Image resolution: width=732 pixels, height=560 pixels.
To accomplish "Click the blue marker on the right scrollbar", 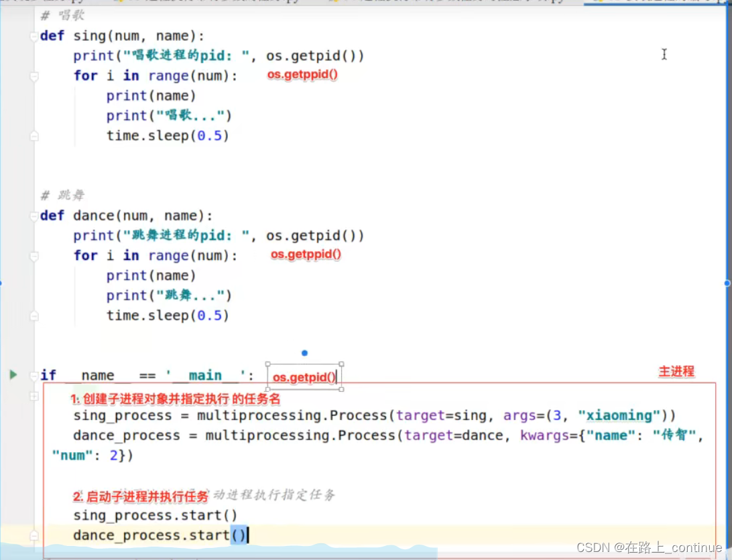I will (x=727, y=283).
